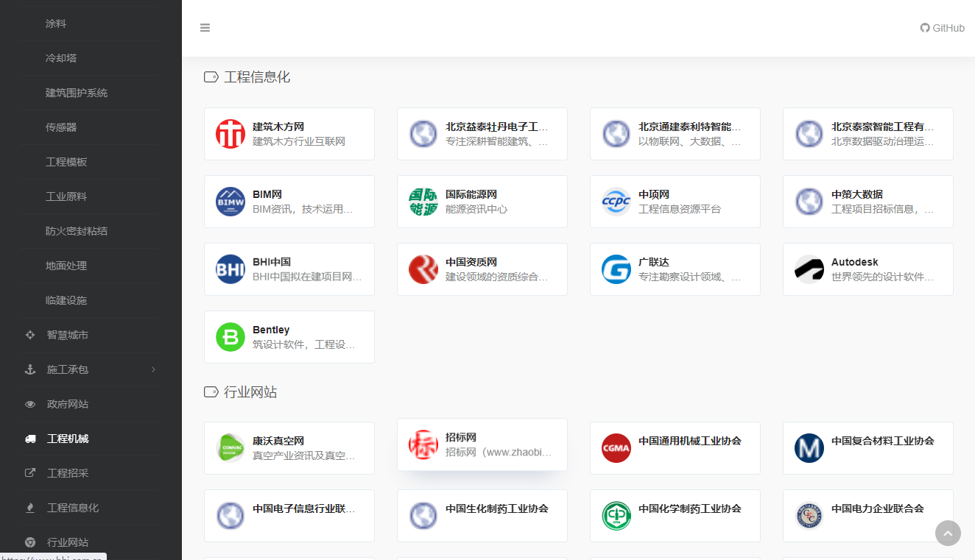Select 工程模板 in the sidebar
975x560 pixels.
coord(66,162)
